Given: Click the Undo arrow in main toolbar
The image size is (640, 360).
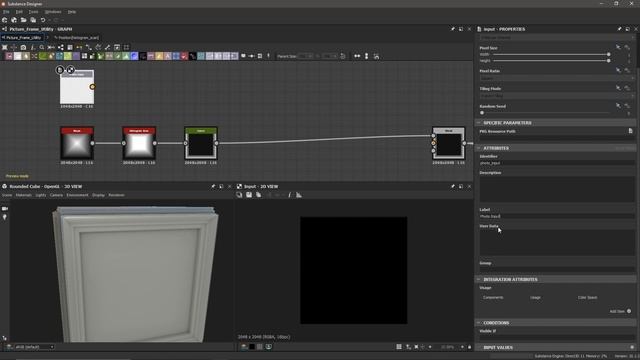Looking at the screenshot, I should click(43, 20).
